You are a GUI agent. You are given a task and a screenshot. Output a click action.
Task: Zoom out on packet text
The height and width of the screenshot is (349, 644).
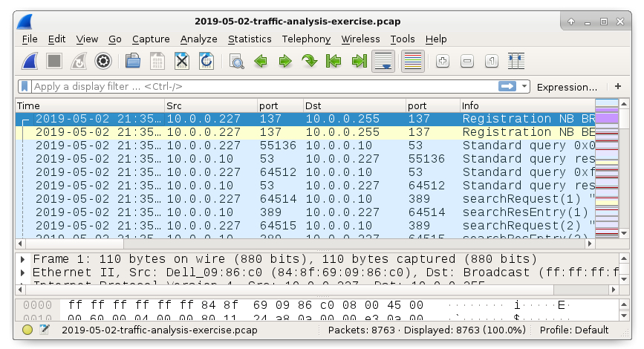click(467, 62)
